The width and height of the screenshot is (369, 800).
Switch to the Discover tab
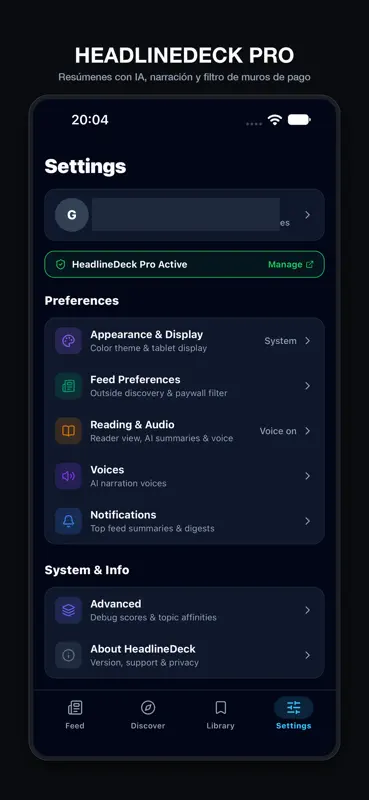click(x=148, y=714)
